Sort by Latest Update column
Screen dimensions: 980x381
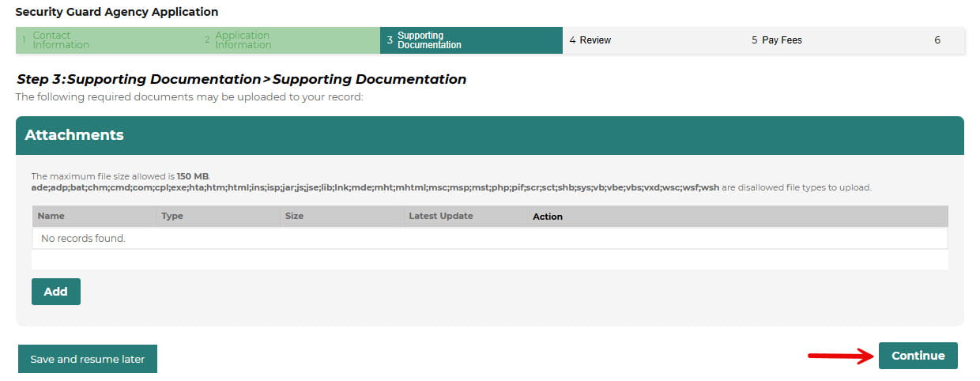coord(441,216)
